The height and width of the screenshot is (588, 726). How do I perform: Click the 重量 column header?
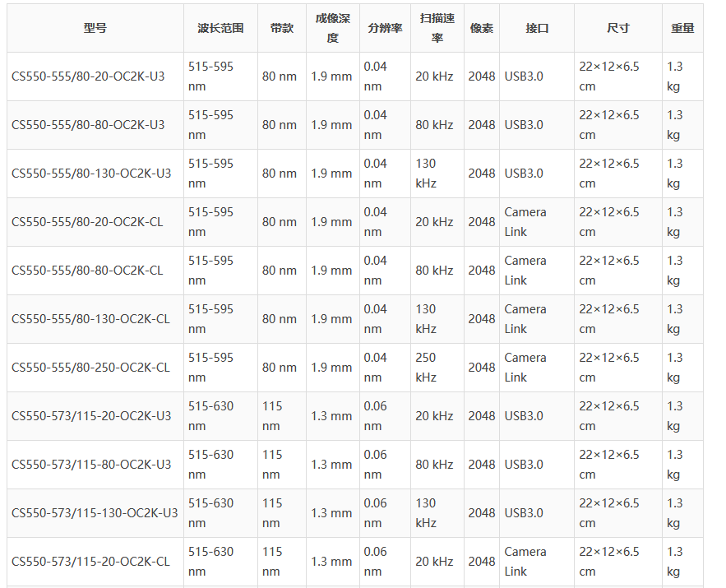682,28
